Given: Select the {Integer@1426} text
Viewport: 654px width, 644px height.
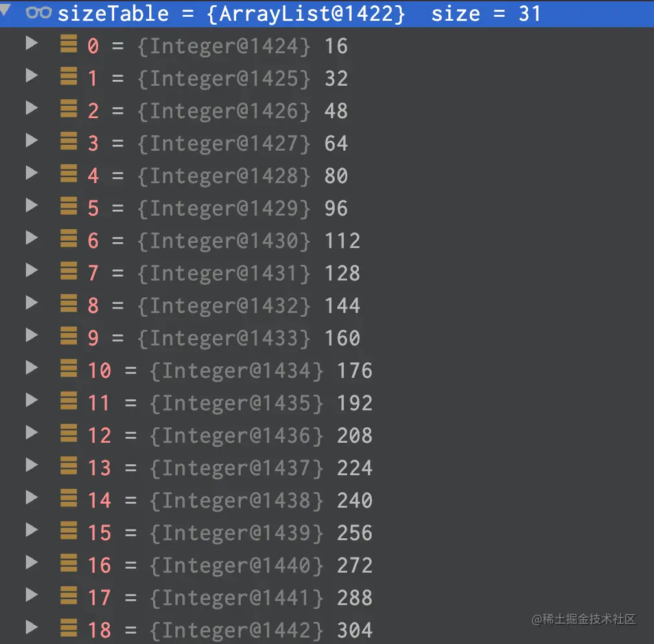Looking at the screenshot, I should click(x=224, y=111).
